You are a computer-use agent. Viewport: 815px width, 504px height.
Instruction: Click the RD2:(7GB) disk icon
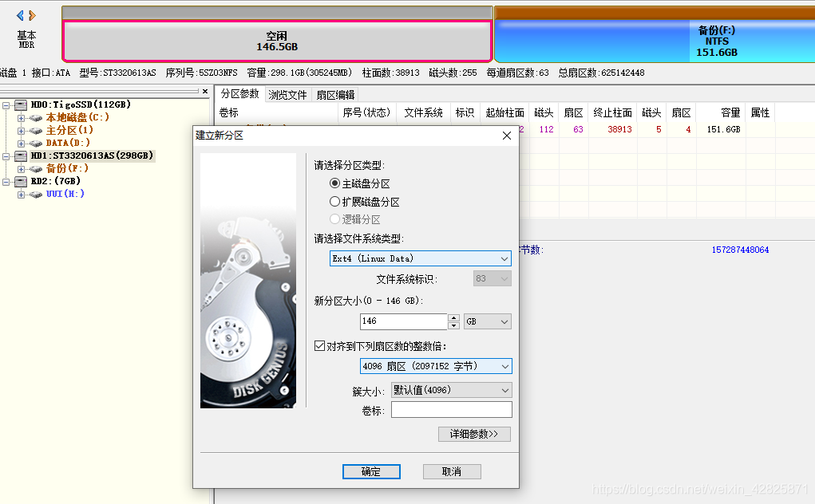tap(21, 181)
